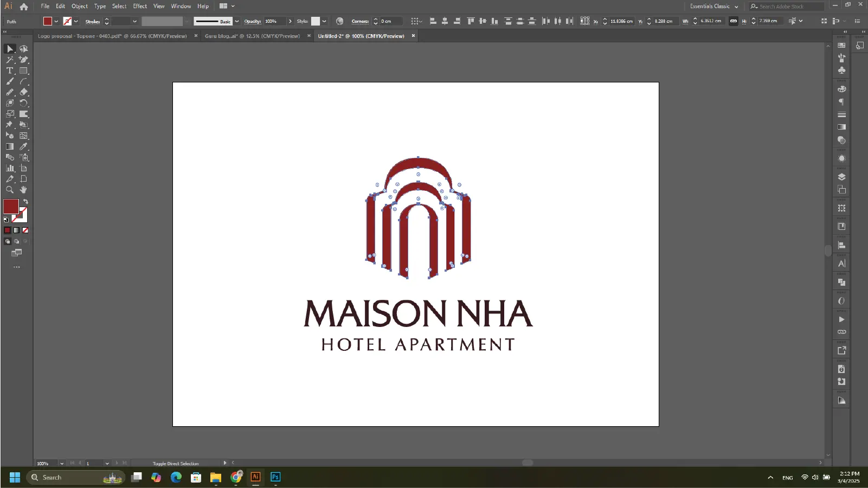The width and height of the screenshot is (868, 488).
Task: Select the Rectangle tool
Action: pos(23,70)
